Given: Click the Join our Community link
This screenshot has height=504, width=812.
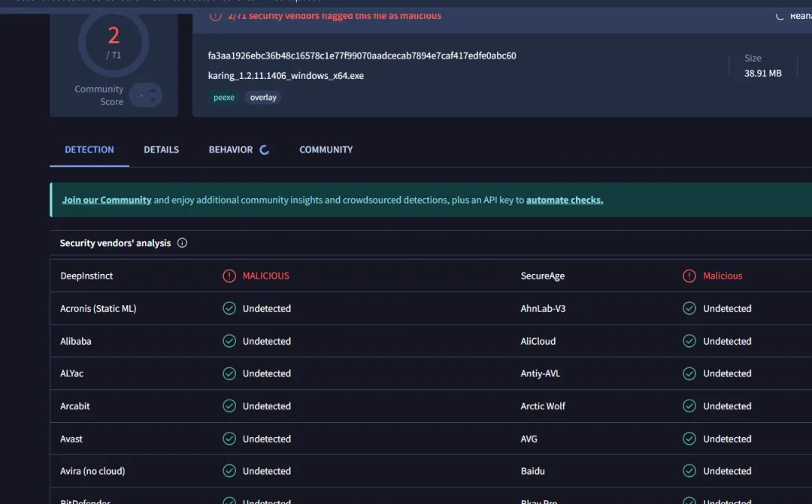Looking at the screenshot, I should point(107,200).
